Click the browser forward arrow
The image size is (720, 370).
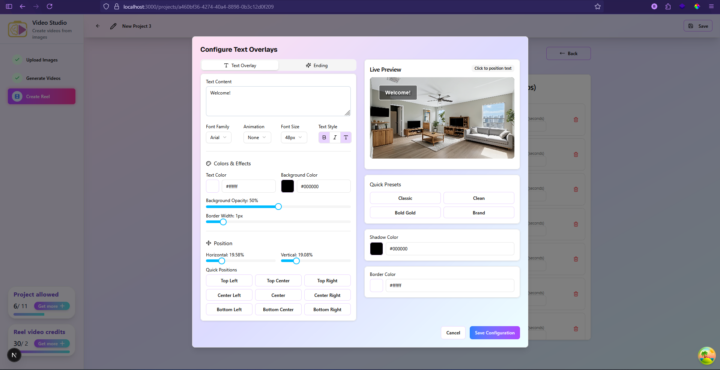(36, 6)
